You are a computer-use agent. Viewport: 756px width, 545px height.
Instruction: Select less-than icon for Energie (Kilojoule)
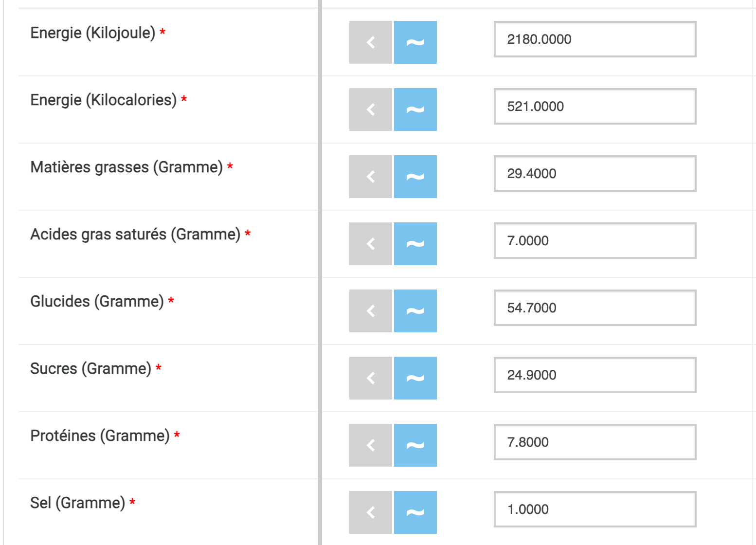pos(371,42)
